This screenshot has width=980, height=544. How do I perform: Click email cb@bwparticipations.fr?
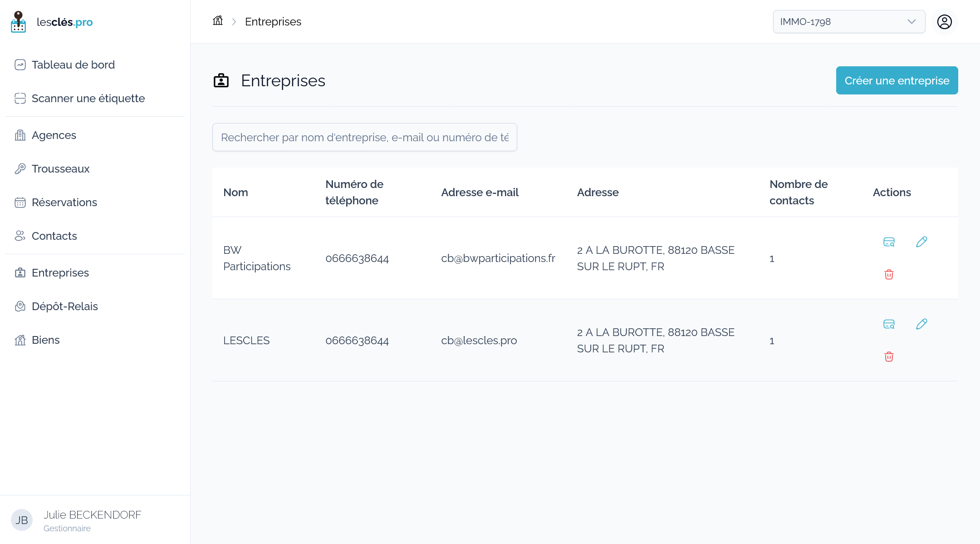pyautogui.click(x=498, y=258)
